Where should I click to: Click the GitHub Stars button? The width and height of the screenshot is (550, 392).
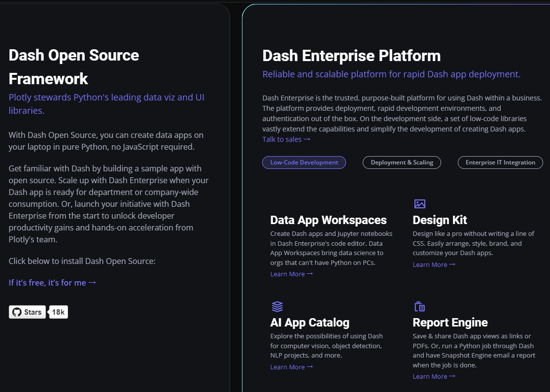click(27, 312)
